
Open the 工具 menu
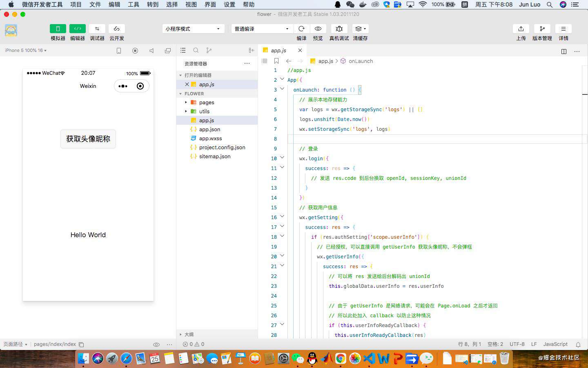coord(134,4)
